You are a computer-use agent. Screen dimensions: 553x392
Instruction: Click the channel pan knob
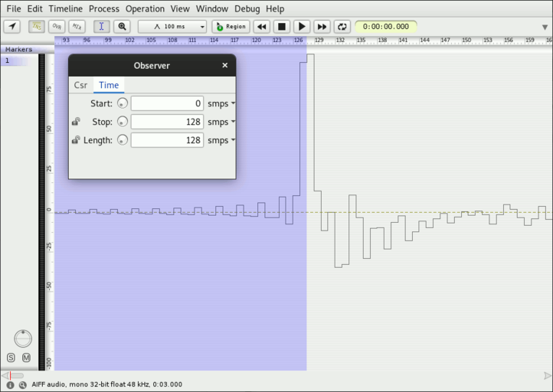click(23, 338)
